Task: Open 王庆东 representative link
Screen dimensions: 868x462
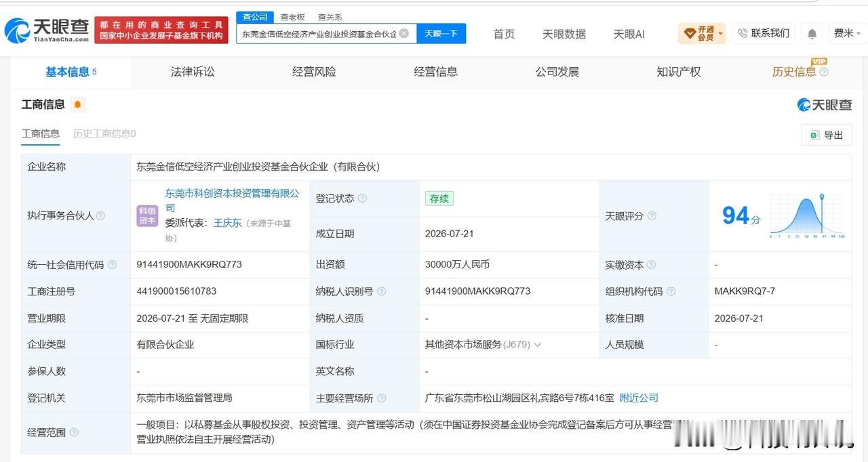Action: pyautogui.click(x=227, y=222)
